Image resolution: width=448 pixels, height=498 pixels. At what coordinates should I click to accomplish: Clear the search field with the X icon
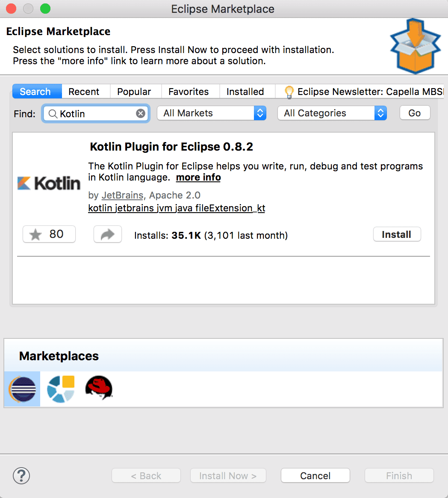(141, 113)
